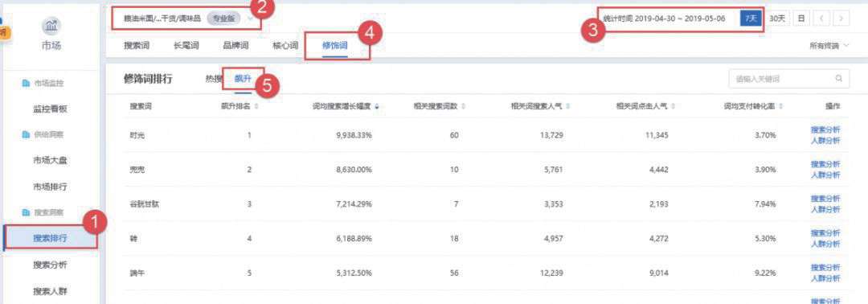Go to the next date period arrow

pyautogui.click(x=841, y=18)
